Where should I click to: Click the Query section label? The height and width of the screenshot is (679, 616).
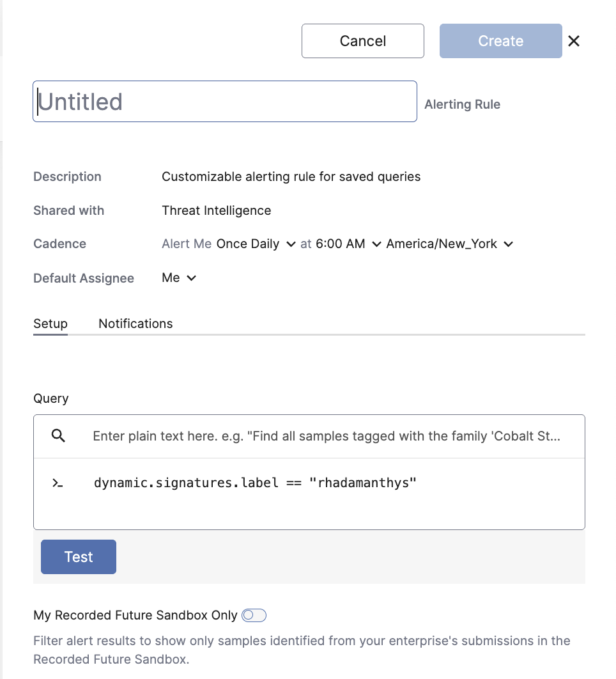click(x=51, y=398)
